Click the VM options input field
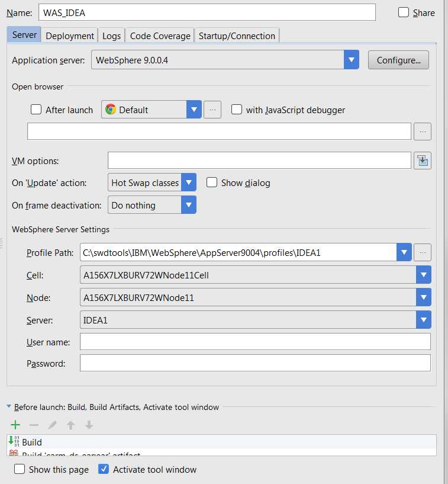This screenshot has width=448, height=484. [259, 161]
